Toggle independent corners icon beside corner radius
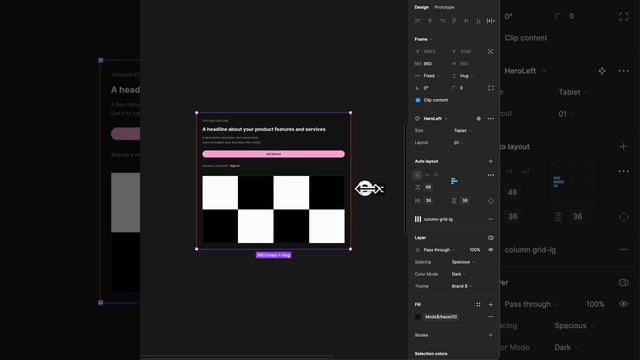This screenshot has height=360, width=640. tap(491, 88)
